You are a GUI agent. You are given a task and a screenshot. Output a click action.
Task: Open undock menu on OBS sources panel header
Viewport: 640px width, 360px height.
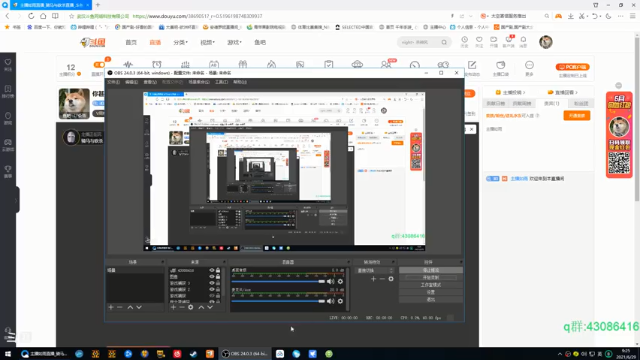coord(224,262)
